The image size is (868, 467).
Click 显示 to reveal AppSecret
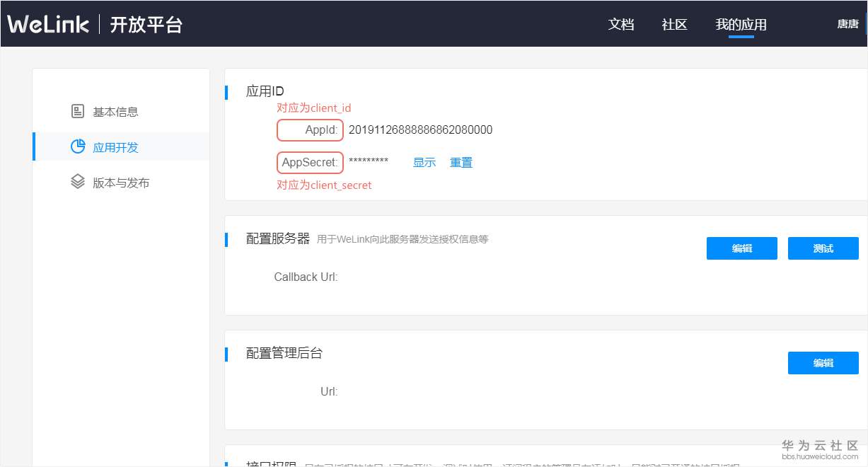(x=424, y=162)
